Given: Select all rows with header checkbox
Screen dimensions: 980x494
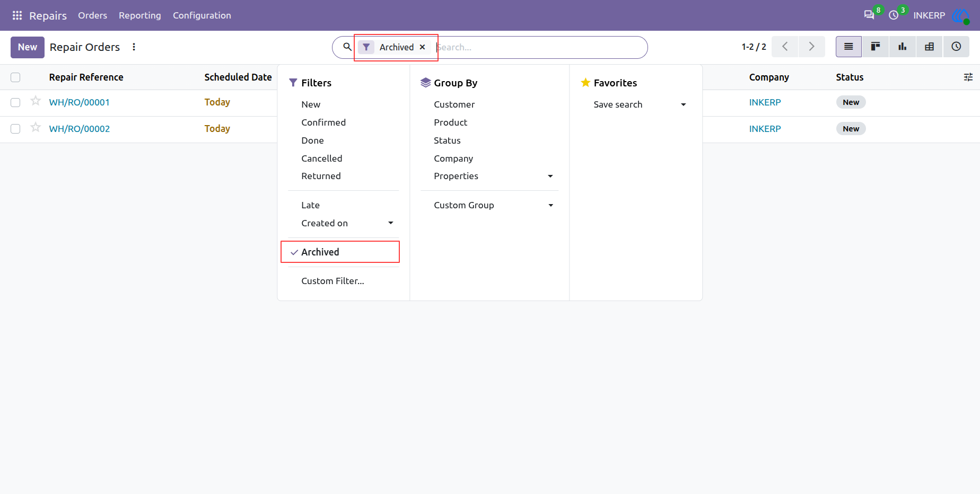Looking at the screenshot, I should [x=15, y=77].
